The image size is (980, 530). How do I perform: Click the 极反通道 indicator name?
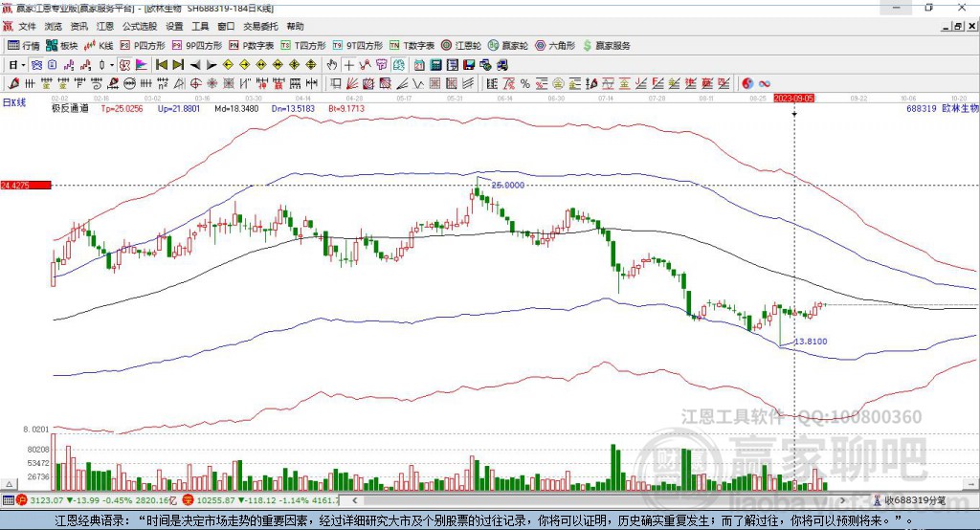click(x=70, y=108)
